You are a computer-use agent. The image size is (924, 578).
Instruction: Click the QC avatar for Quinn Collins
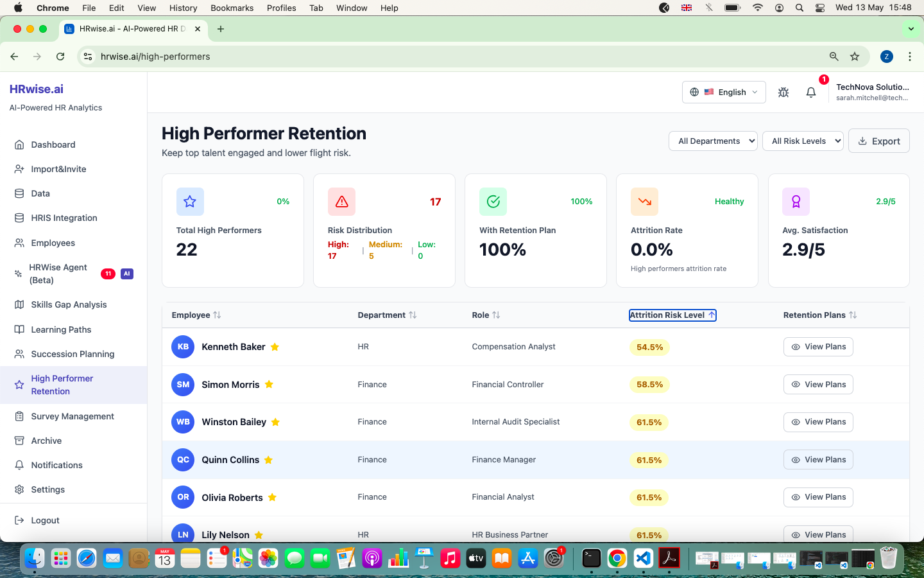pos(183,460)
